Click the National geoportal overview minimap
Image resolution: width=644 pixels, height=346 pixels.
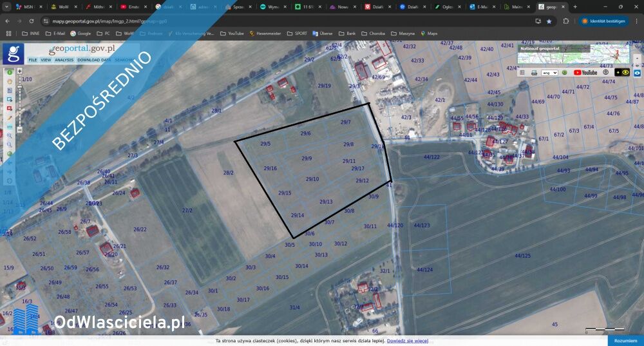coord(573,54)
